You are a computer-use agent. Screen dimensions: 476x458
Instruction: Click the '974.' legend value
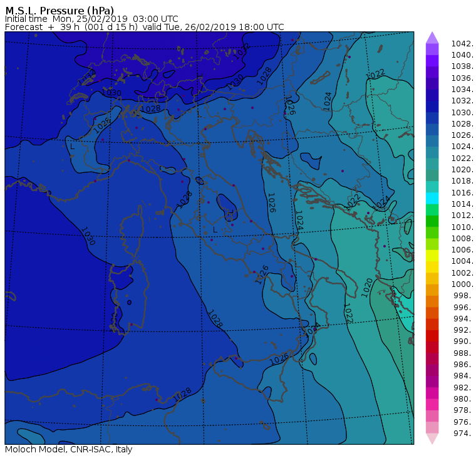coord(463,433)
